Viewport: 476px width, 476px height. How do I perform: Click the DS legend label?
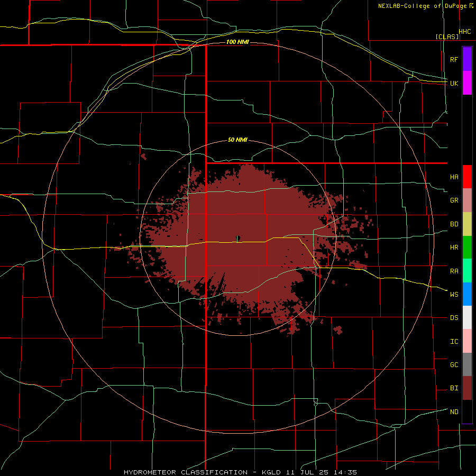tap(454, 318)
